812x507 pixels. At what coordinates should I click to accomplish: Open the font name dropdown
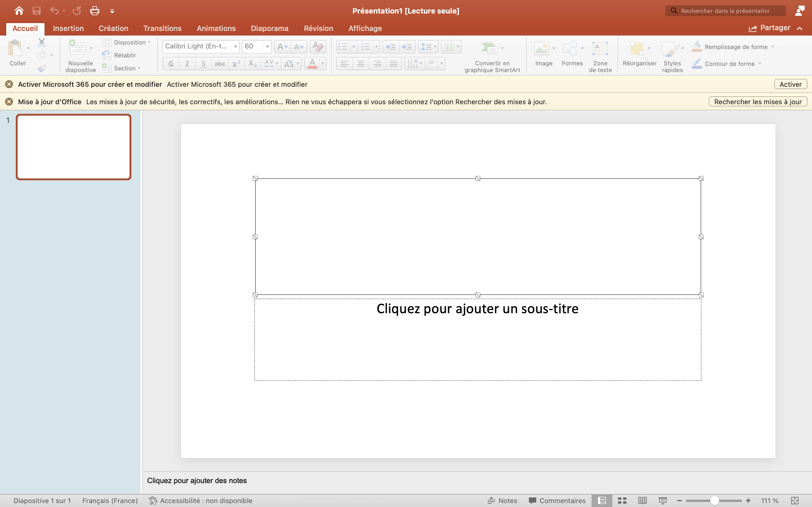235,46
